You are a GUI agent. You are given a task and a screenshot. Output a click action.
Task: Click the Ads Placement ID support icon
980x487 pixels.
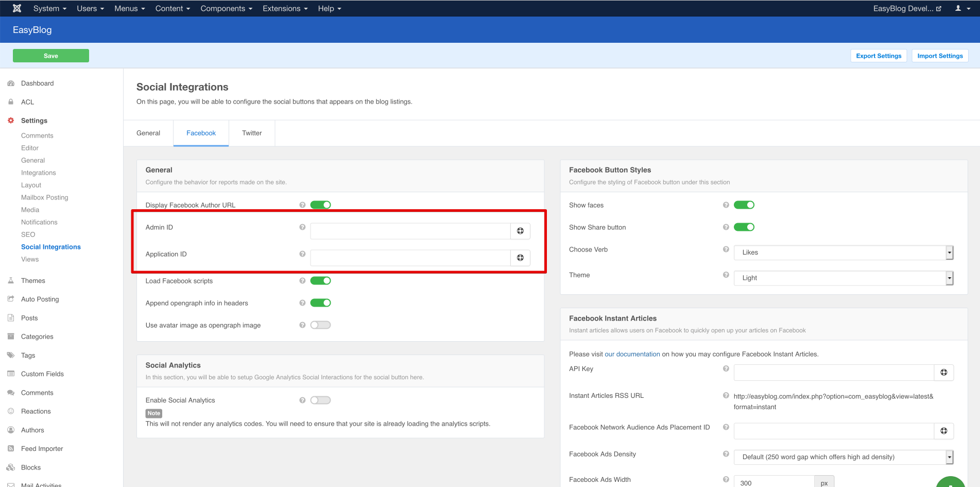(944, 431)
